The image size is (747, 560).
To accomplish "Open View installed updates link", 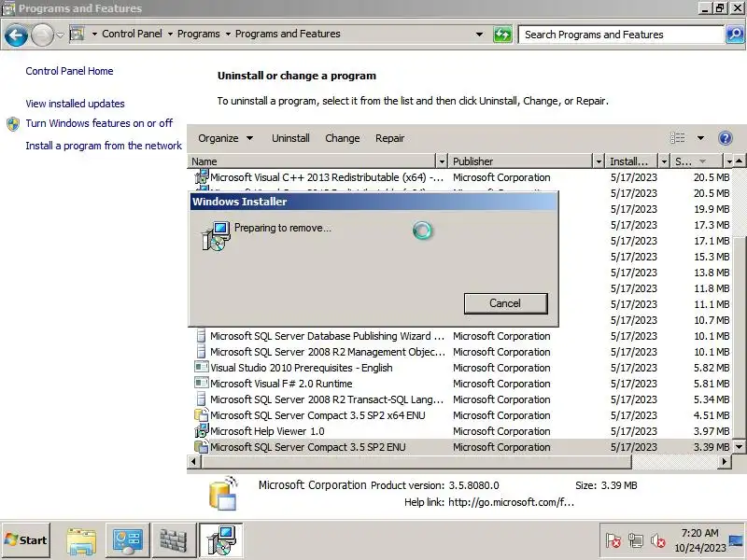I will [76, 104].
